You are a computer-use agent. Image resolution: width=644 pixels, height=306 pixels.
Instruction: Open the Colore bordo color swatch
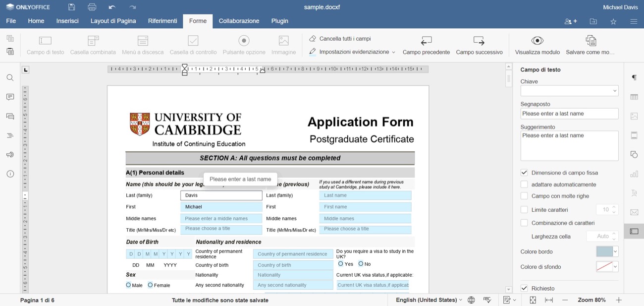click(607, 252)
